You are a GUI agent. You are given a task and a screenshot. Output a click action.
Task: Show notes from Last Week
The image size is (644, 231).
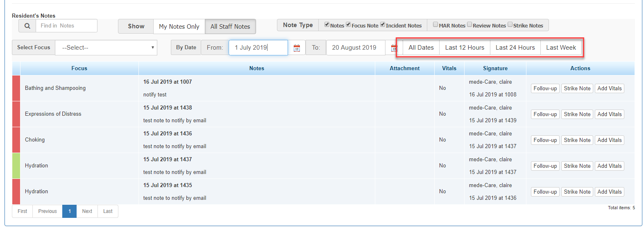(x=561, y=48)
